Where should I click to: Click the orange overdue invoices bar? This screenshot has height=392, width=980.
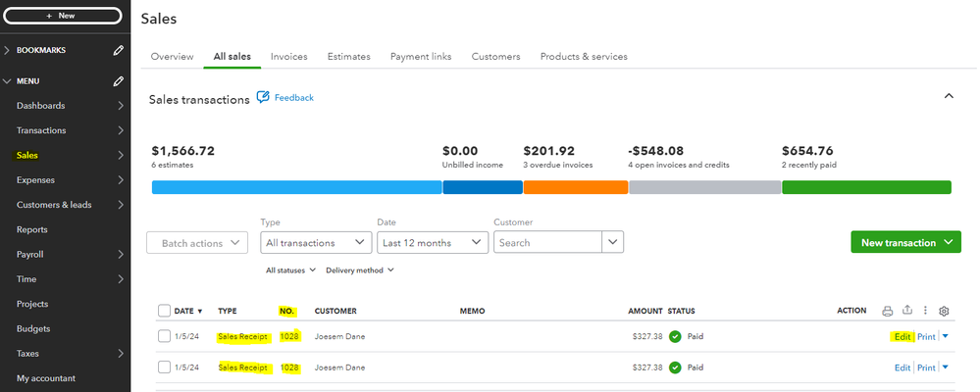[x=576, y=187]
